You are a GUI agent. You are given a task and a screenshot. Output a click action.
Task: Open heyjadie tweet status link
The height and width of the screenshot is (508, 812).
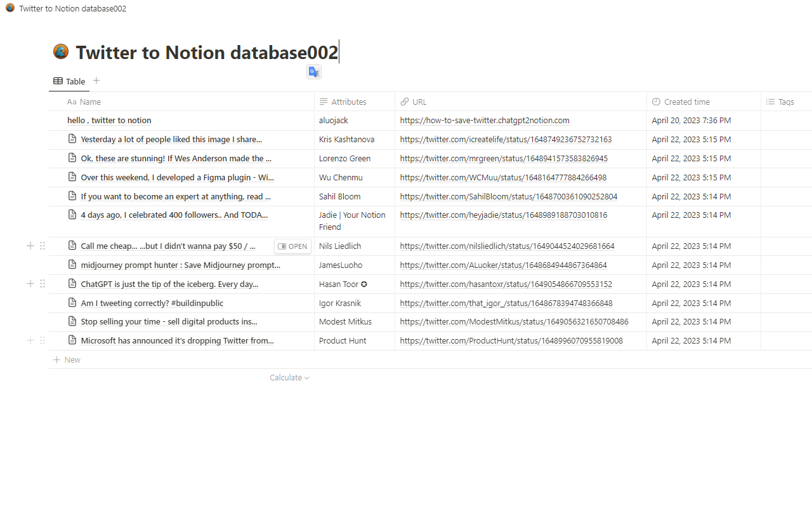pos(504,215)
